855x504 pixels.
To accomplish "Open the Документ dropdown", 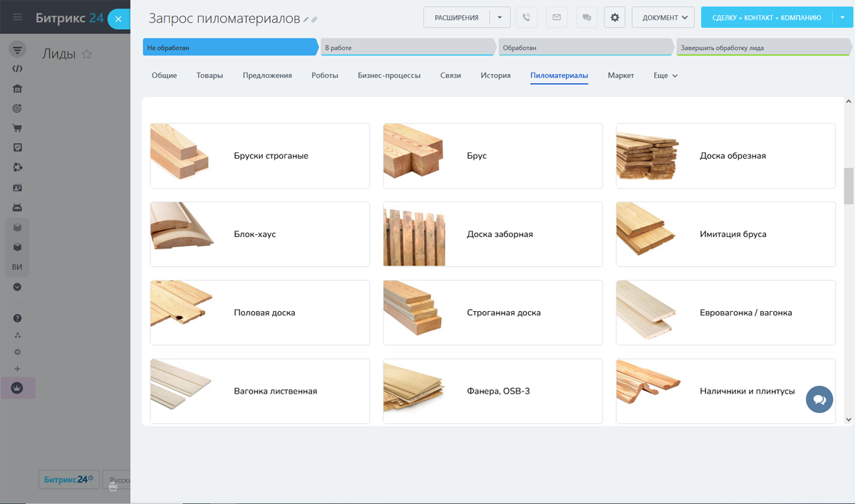I will (663, 18).
